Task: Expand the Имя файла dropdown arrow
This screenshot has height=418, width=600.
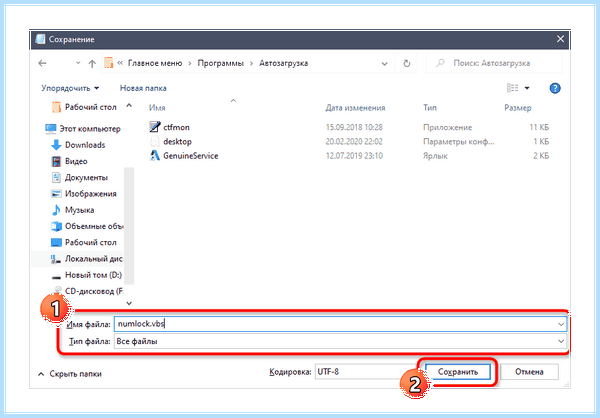Action: coord(561,325)
